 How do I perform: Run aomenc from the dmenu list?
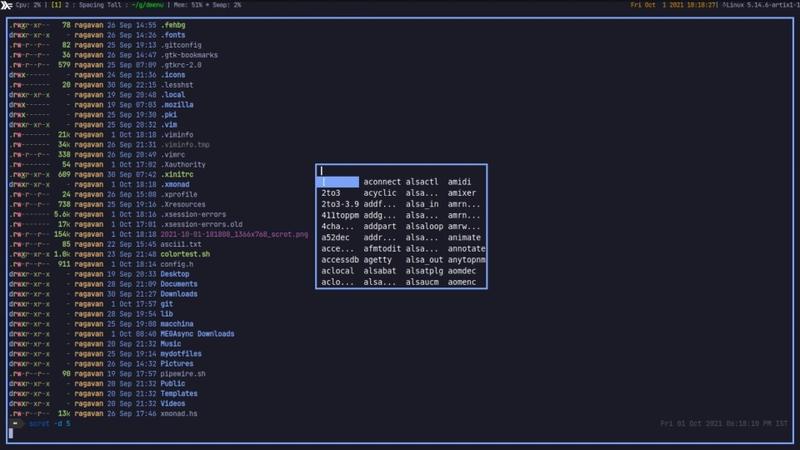click(462, 282)
